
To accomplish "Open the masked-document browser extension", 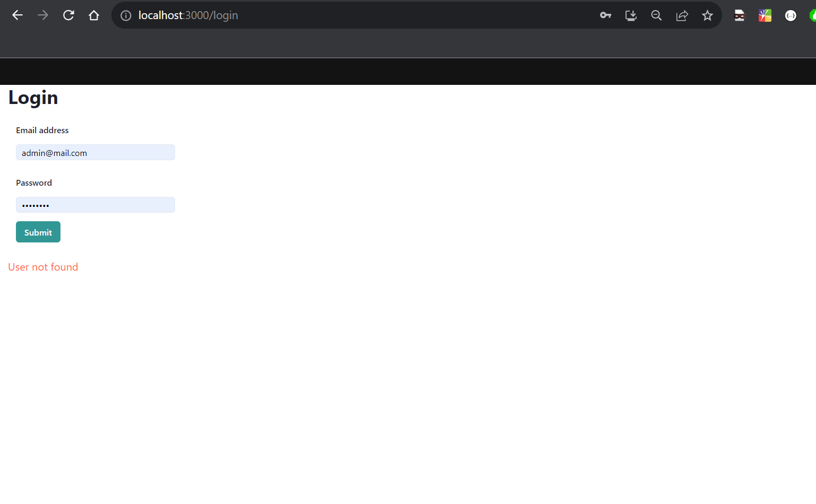I will point(739,15).
